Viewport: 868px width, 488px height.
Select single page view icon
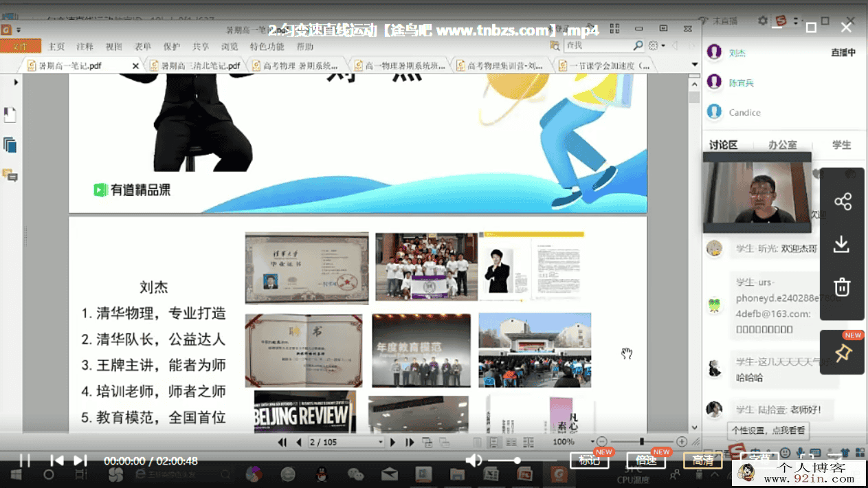[478, 442]
